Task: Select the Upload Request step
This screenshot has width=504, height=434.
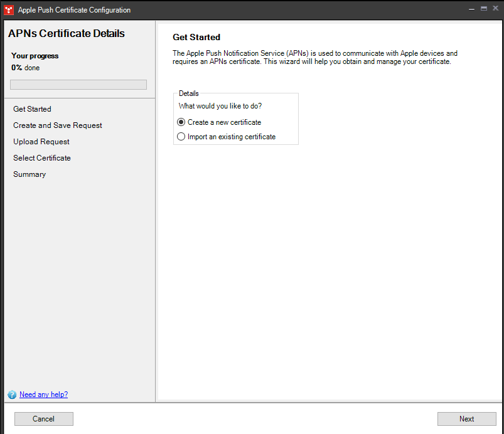Action: (x=41, y=141)
